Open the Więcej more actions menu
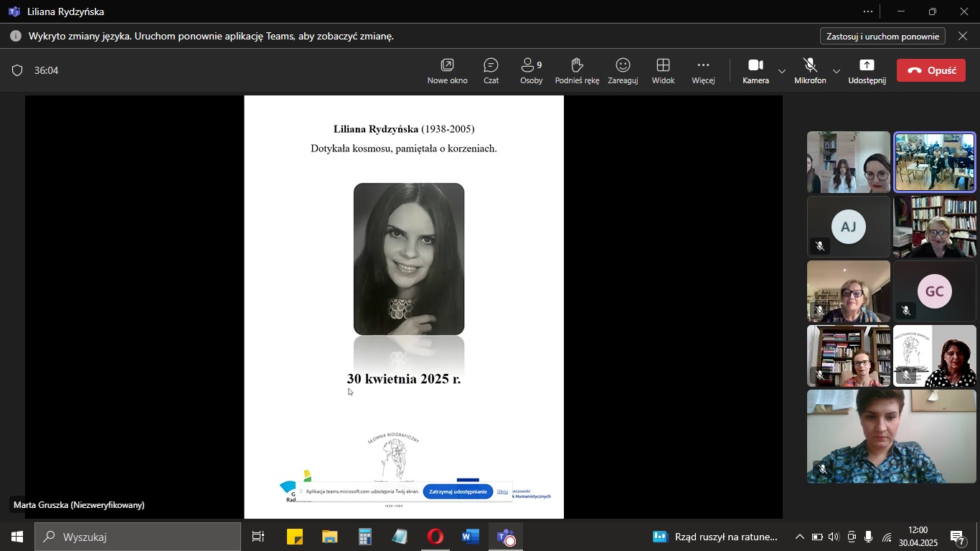The image size is (980, 551). [703, 70]
